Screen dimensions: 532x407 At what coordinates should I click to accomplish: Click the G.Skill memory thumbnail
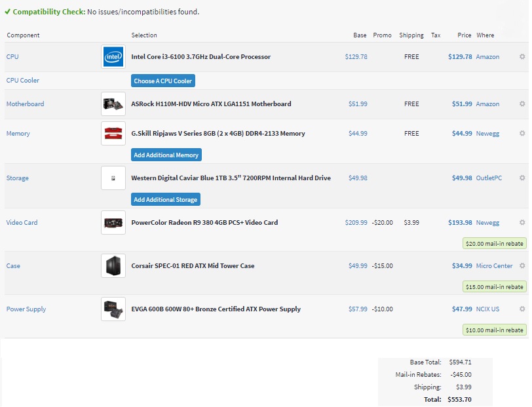[113, 134]
